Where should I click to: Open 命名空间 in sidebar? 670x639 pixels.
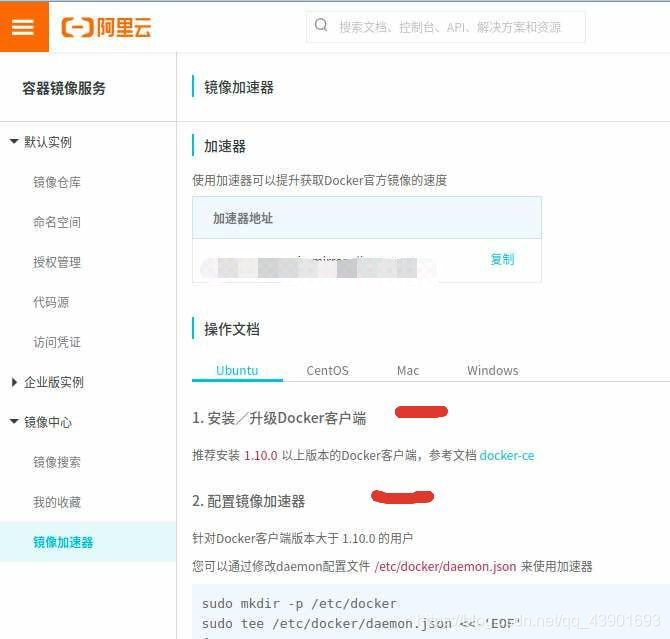click(x=57, y=222)
